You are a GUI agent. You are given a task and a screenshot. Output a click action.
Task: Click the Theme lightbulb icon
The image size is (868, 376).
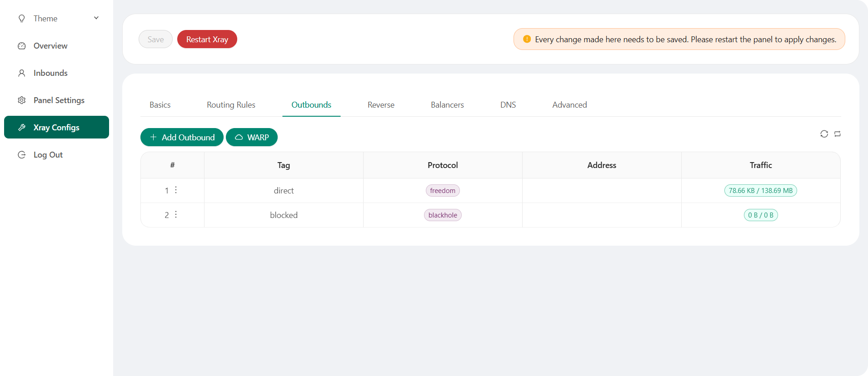pos(22,19)
